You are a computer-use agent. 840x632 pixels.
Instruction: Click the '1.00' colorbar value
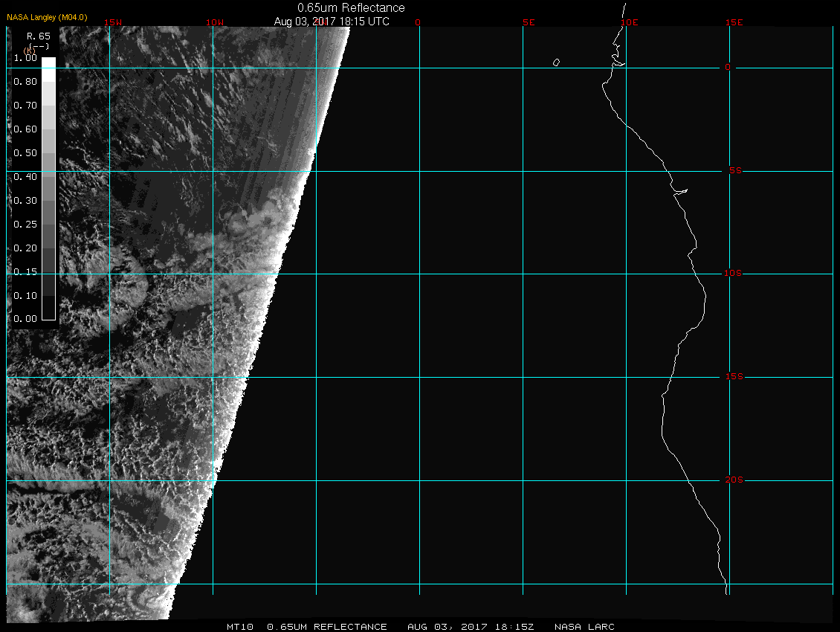pyautogui.click(x=25, y=58)
